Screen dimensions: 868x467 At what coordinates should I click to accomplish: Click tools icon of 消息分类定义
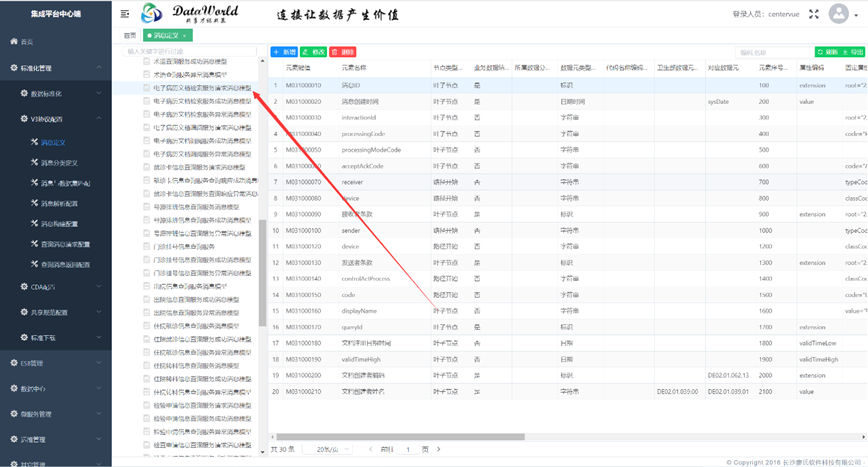(x=34, y=163)
